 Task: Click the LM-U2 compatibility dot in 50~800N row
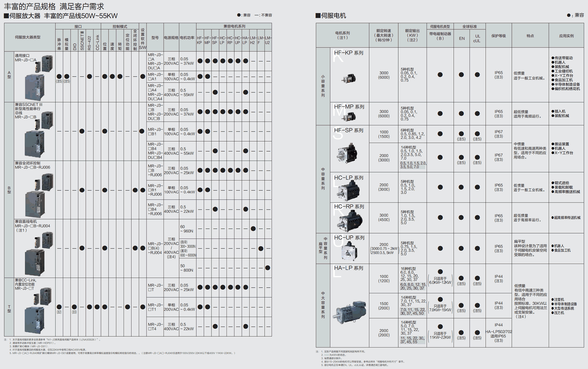tap(268, 268)
